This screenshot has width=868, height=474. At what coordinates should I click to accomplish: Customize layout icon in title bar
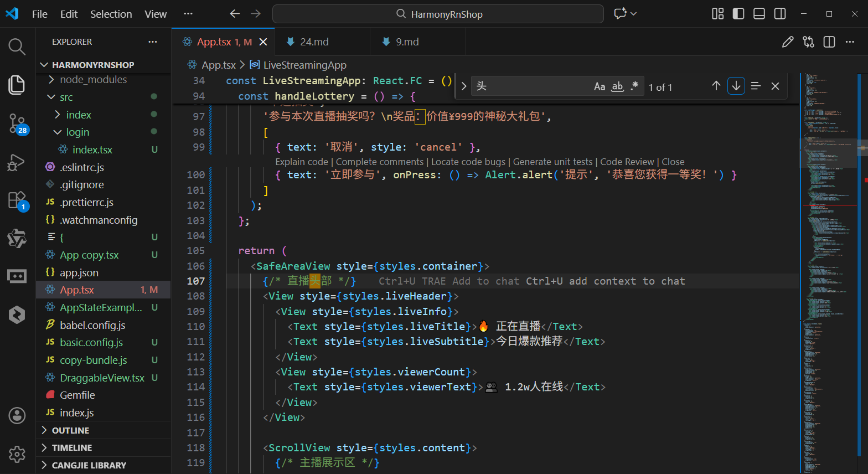pos(718,14)
